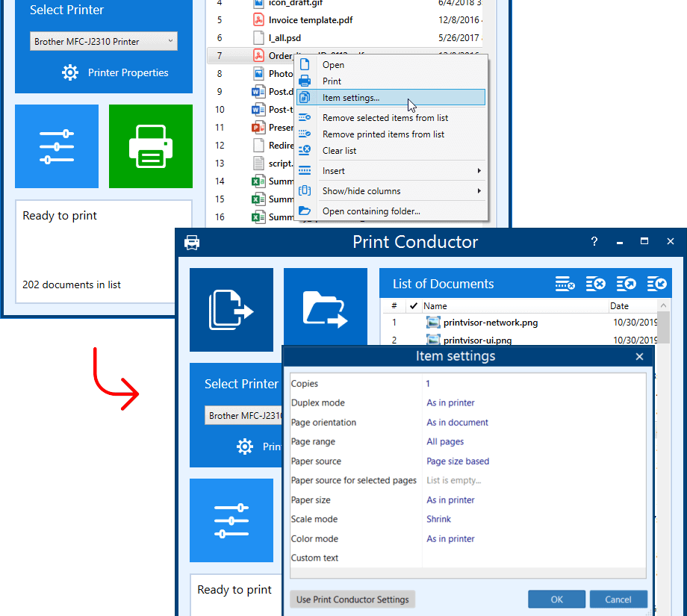Click OK in Item settings dialog

556,600
